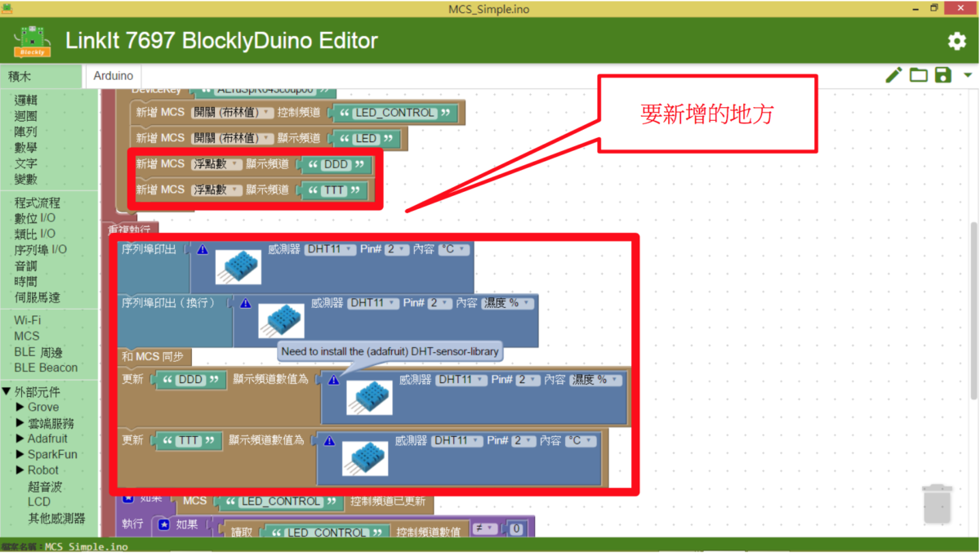Viewport: 980px width, 553px height.
Task: Open the 濕度 % dropdown in the DDD update block
Action: click(596, 380)
